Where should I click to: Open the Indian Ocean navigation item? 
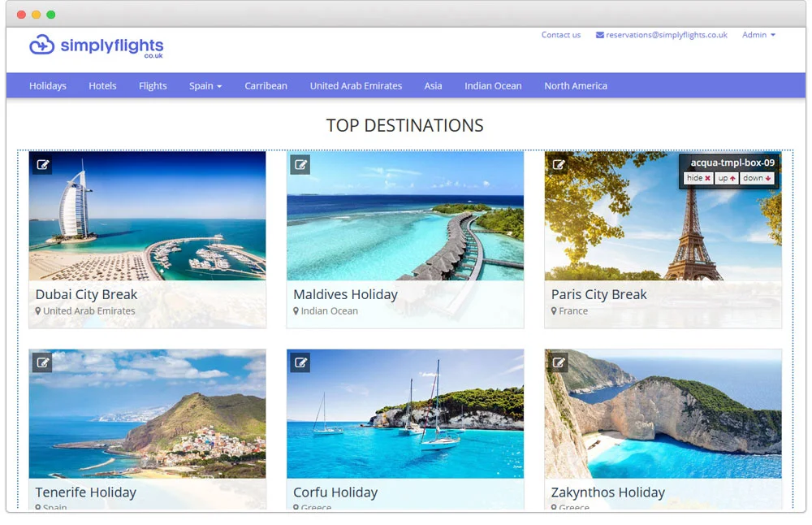point(493,85)
